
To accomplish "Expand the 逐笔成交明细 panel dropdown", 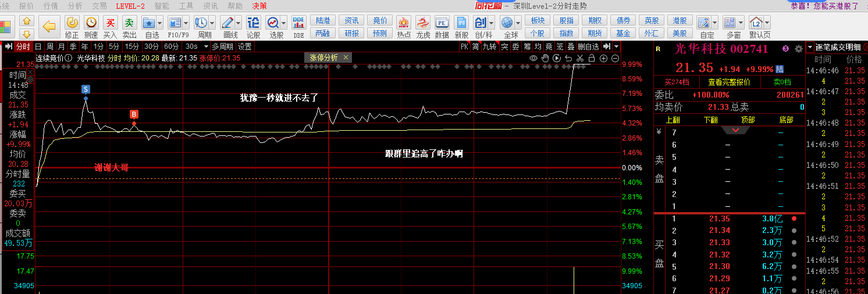I will [x=810, y=46].
